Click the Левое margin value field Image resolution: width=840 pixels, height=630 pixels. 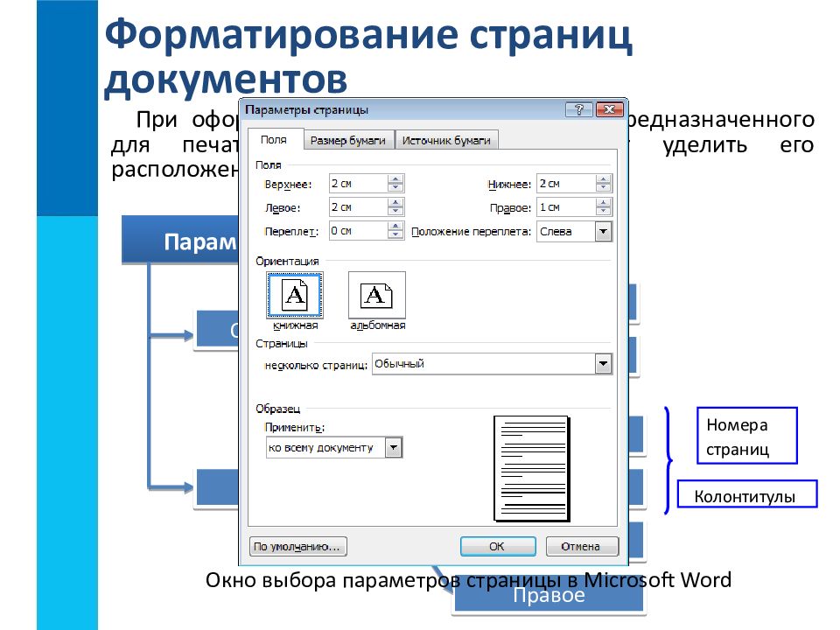coord(357,207)
